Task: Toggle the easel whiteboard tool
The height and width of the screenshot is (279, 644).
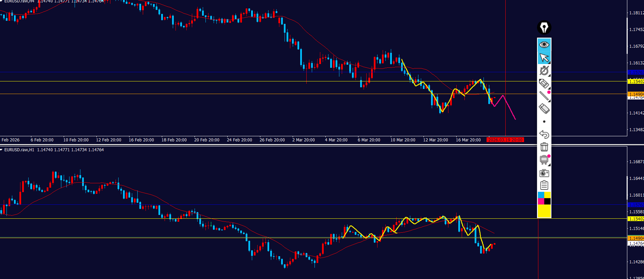Action: tap(544, 160)
